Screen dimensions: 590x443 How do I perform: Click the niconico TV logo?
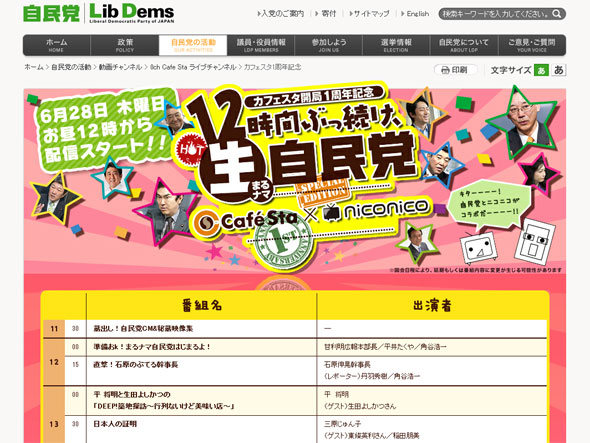tap(376, 208)
